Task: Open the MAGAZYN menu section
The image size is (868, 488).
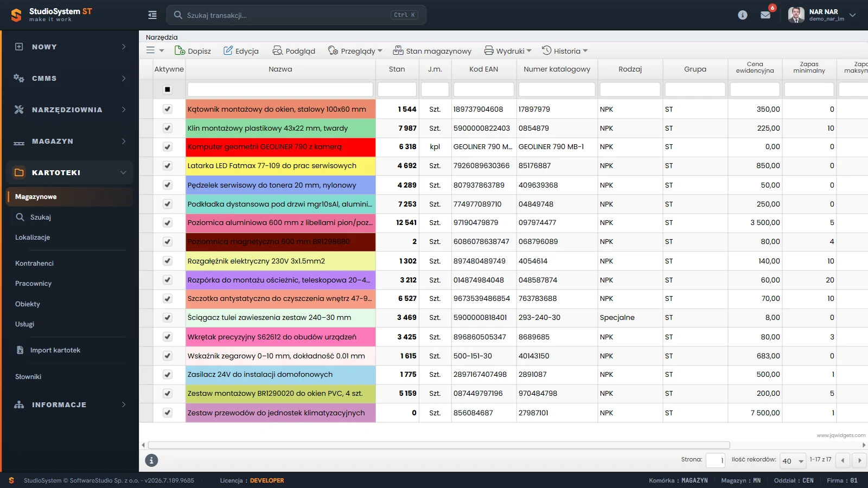Action: click(70, 141)
